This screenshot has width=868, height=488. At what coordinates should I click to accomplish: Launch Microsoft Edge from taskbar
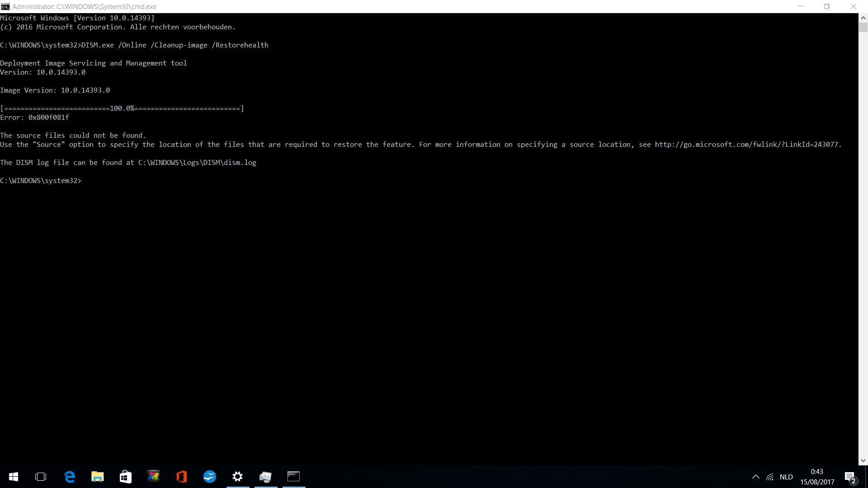pos(70,477)
